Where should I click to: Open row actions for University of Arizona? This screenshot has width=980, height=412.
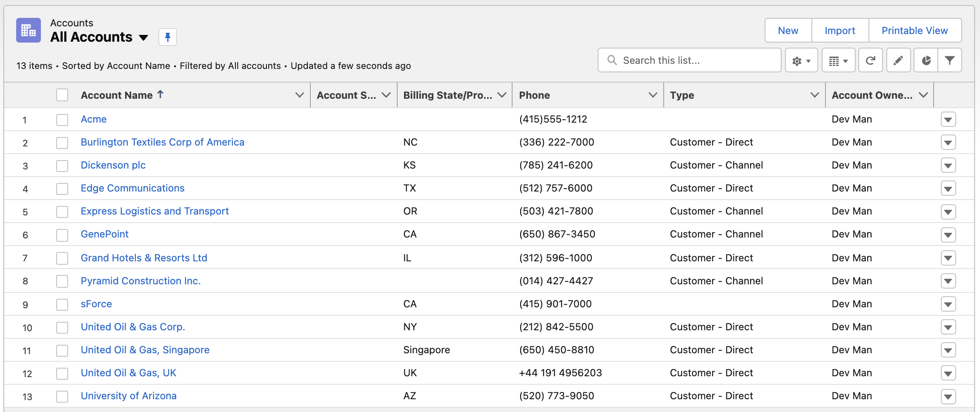(948, 396)
